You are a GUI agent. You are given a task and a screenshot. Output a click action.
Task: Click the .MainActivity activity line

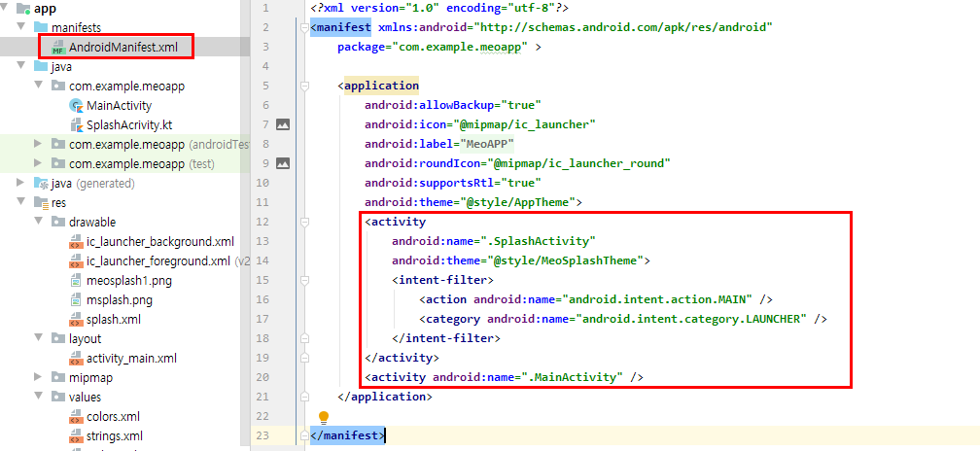coord(505,377)
